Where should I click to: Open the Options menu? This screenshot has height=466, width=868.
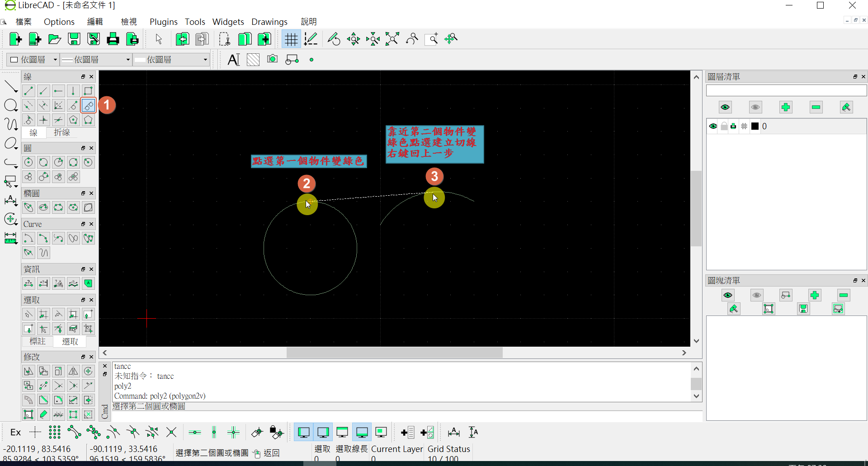(59, 22)
